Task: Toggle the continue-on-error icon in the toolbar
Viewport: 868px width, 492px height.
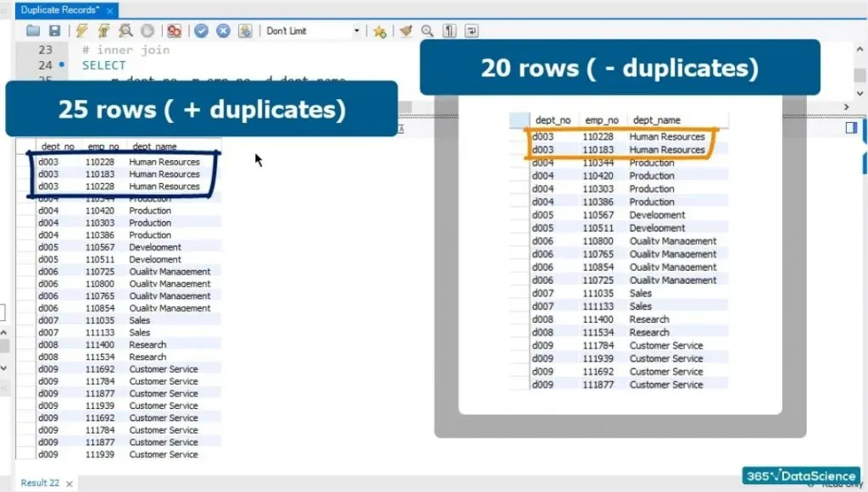Action: (174, 30)
